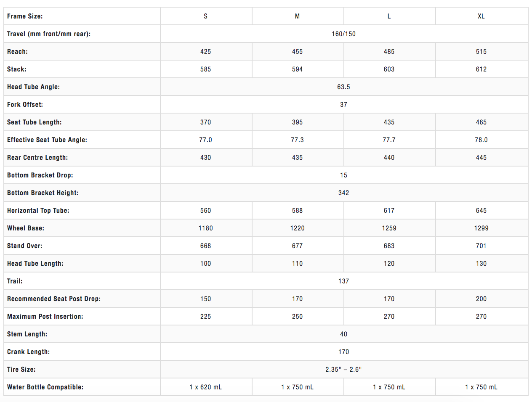Select the 1 x 620 mL water bottle cell
Screen dimensions: 532x402
pos(205,387)
